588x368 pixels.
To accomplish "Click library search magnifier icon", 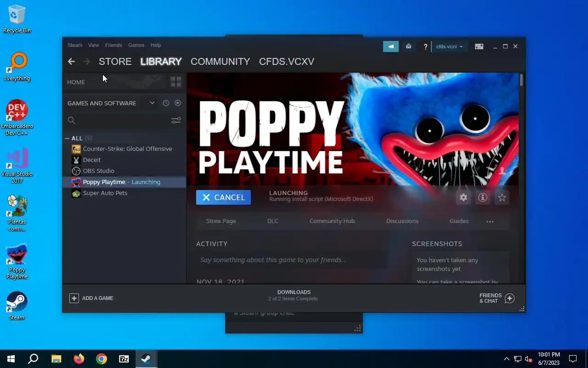I will 72,121.
